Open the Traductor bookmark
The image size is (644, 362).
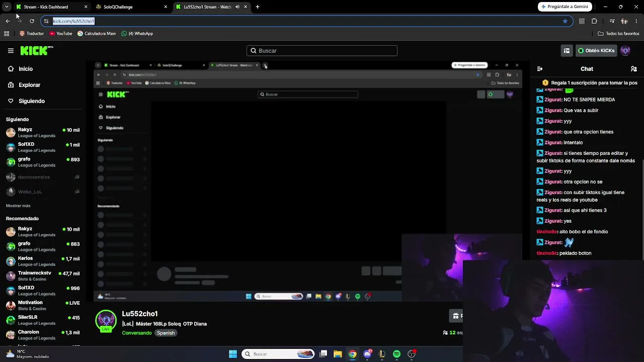click(32, 34)
